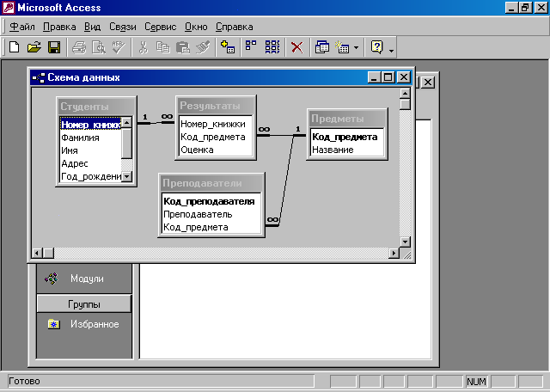Open the Связи menu

click(x=122, y=27)
